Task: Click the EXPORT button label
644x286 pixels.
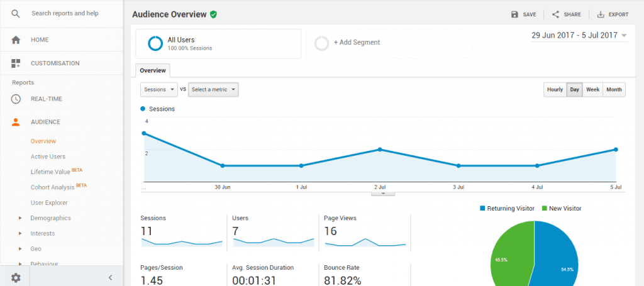Action: [x=619, y=14]
